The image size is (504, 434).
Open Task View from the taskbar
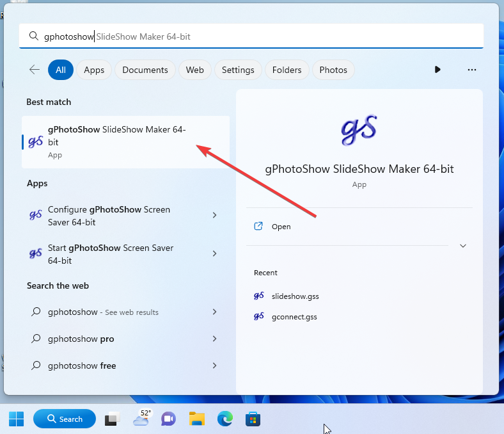(x=112, y=419)
